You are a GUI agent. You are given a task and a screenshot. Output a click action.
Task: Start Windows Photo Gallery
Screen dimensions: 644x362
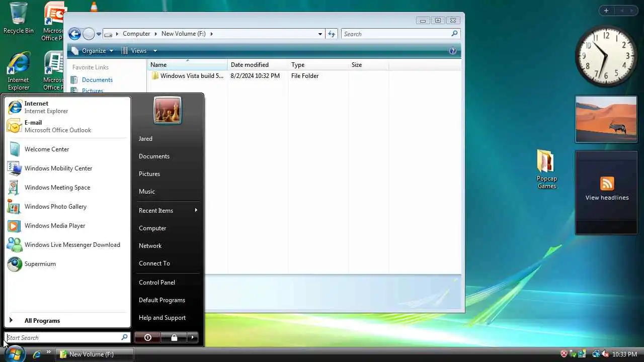[67, 207]
